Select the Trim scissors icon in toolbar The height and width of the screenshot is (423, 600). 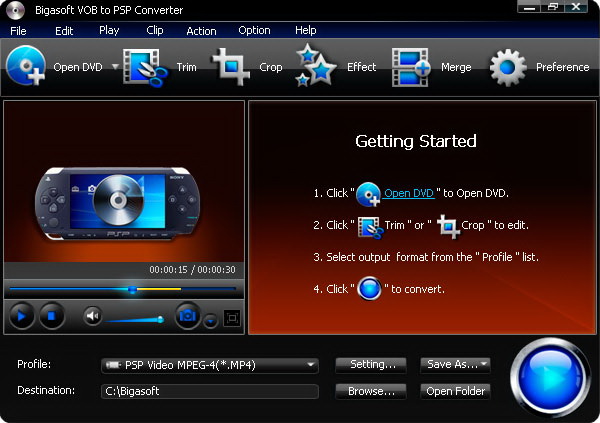click(x=145, y=67)
